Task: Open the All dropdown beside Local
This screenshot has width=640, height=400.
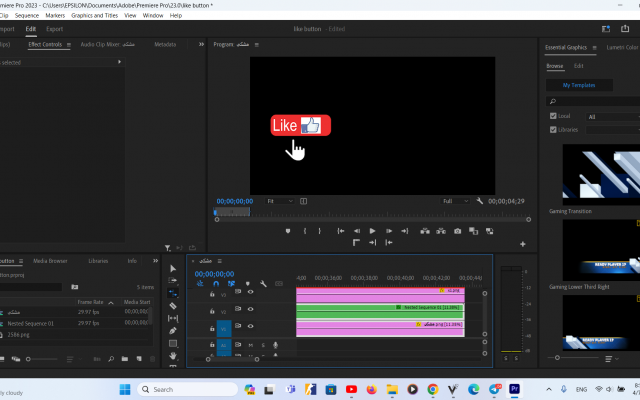Action: (x=613, y=117)
